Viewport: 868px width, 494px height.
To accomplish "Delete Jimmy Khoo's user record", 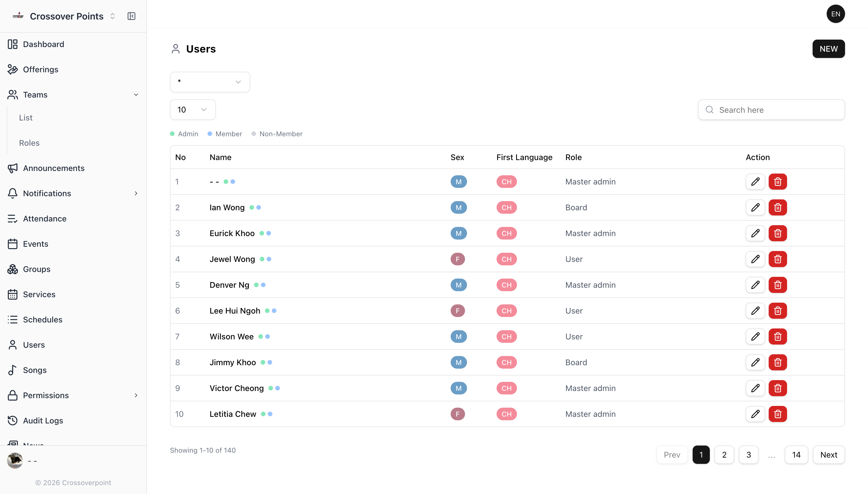I will pyautogui.click(x=777, y=362).
